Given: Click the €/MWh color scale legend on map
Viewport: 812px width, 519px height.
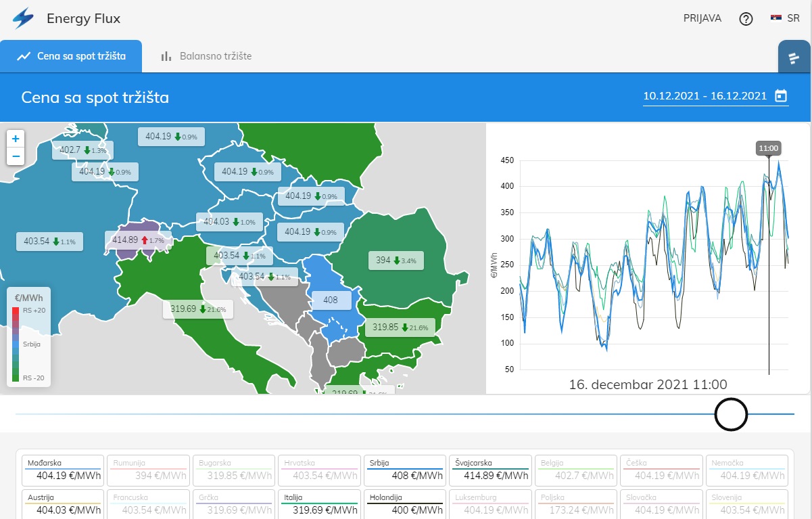Looking at the screenshot, I should 29,337.
